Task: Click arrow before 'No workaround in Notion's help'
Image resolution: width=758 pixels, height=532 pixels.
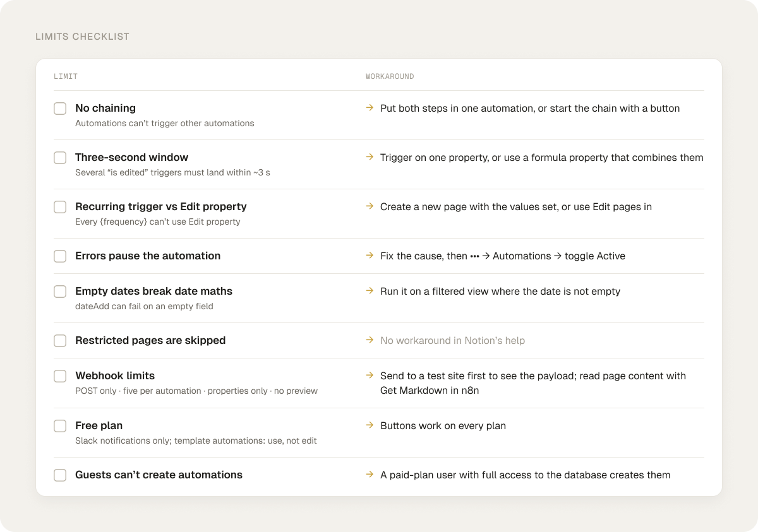Action: (370, 340)
